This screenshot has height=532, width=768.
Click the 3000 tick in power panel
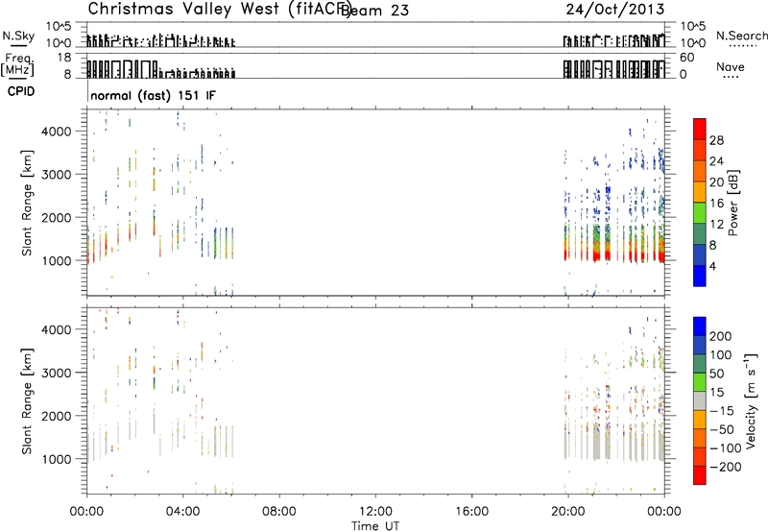click(x=57, y=175)
